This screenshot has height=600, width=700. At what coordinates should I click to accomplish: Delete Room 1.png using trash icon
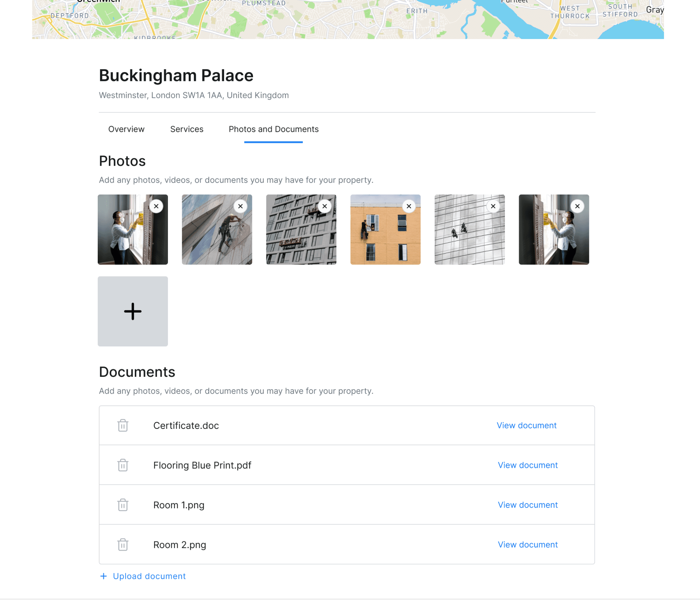click(x=123, y=505)
